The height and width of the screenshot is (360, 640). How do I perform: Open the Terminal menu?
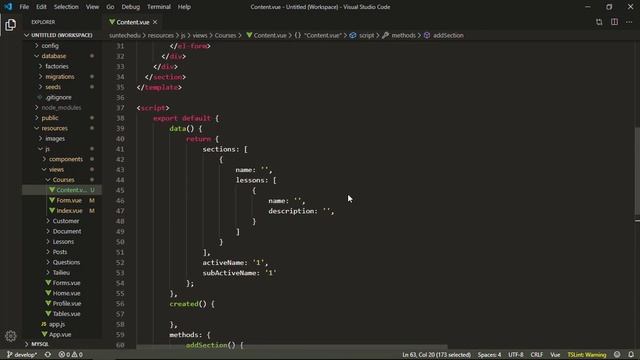click(x=159, y=7)
